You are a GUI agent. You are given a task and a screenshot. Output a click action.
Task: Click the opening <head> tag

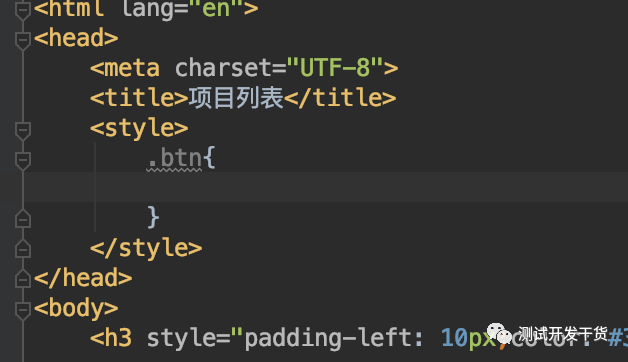tap(76, 38)
